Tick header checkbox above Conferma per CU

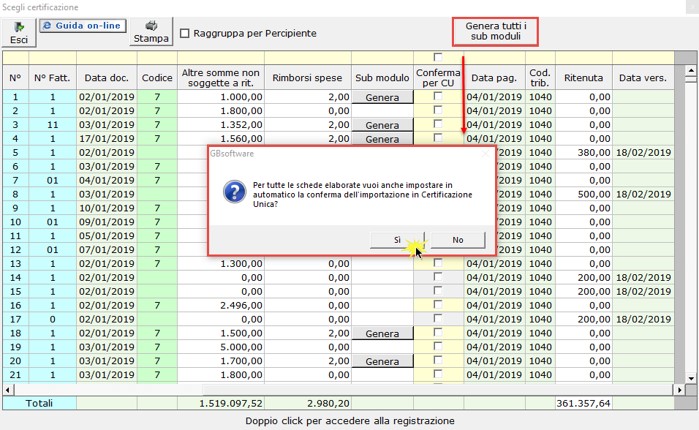point(438,57)
